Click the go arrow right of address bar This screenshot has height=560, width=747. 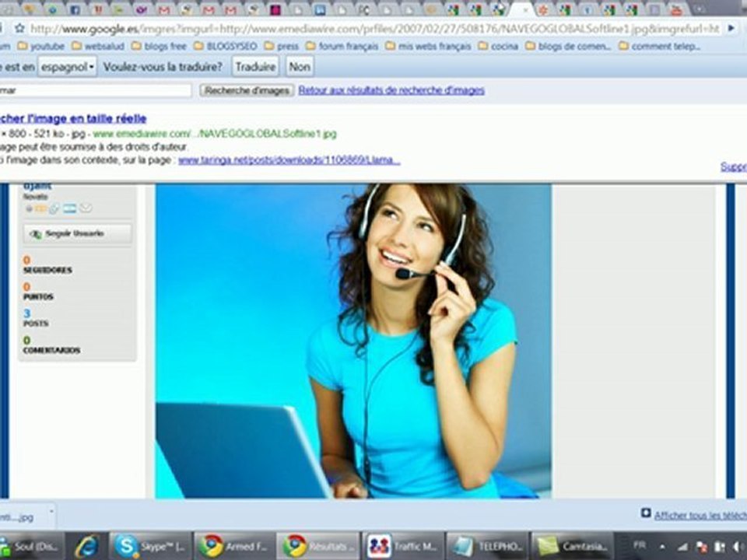pyautogui.click(x=731, y=29)
